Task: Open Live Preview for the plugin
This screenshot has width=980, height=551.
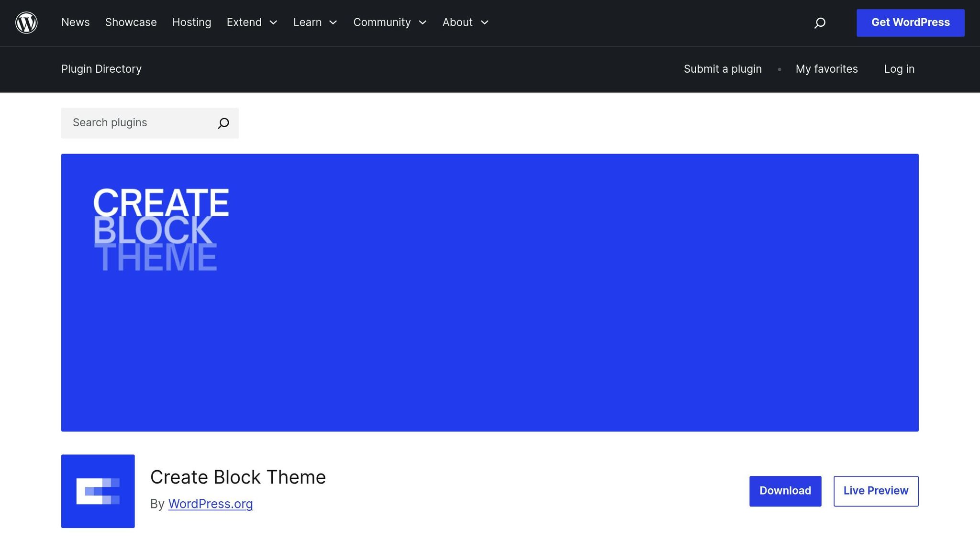Action: [x=876, y=491]
